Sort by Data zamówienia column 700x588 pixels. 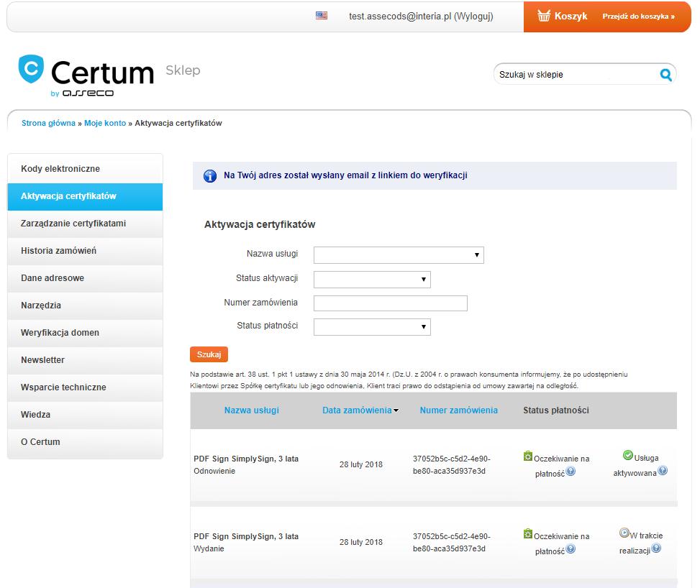click(x=357, y=410)
